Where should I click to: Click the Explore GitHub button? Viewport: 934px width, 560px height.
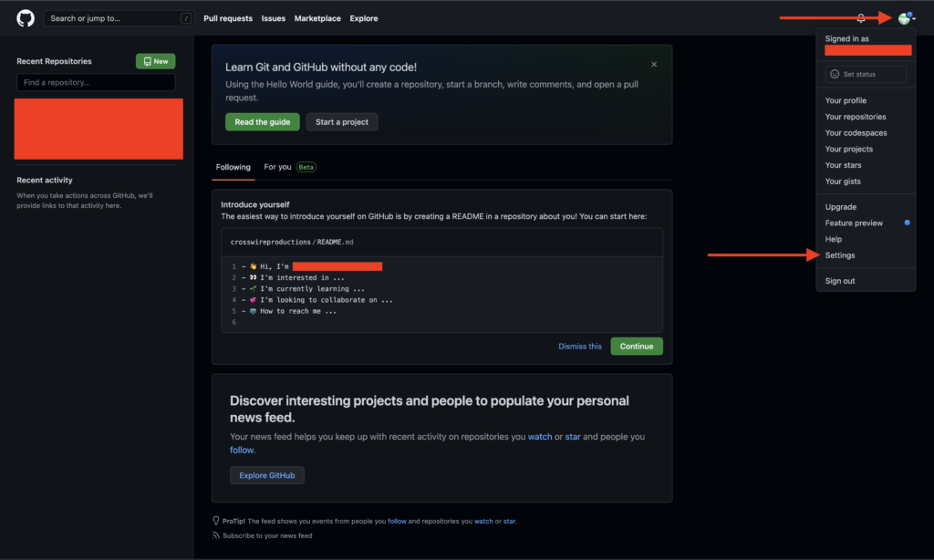[267, 475]
